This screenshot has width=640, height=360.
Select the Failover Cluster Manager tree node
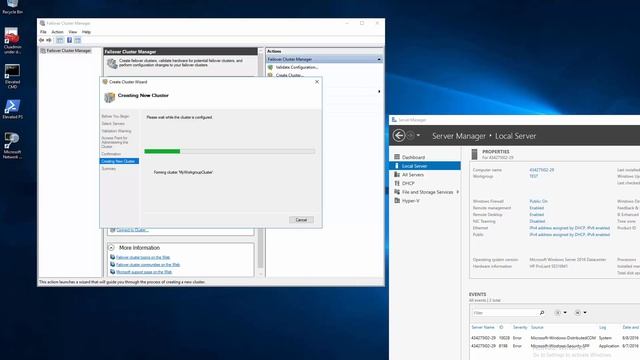click(69, 51)
